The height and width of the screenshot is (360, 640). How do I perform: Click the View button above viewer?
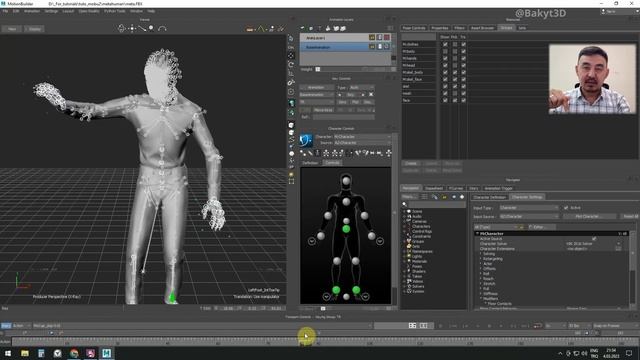[x=12, y=29]
